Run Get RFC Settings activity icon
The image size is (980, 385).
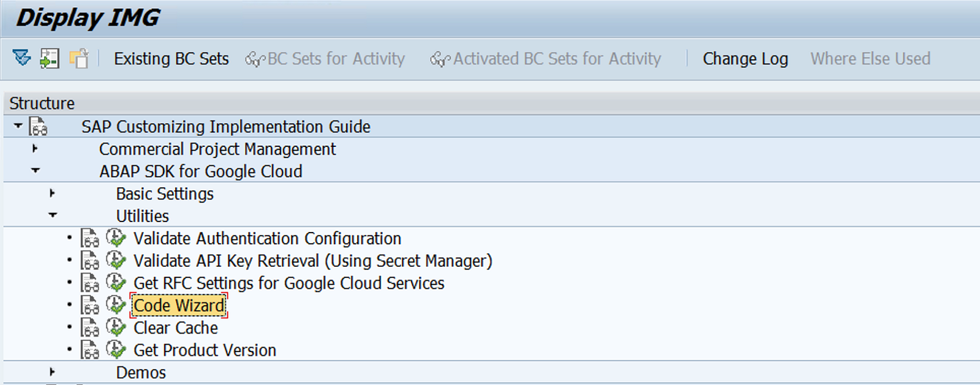pyautogui.click(x=116, y=283)
